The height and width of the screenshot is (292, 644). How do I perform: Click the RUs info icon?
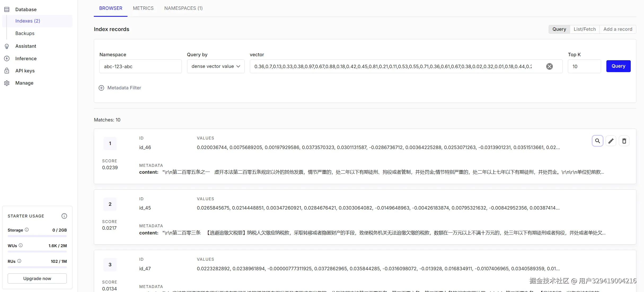[x=19, y=261]
